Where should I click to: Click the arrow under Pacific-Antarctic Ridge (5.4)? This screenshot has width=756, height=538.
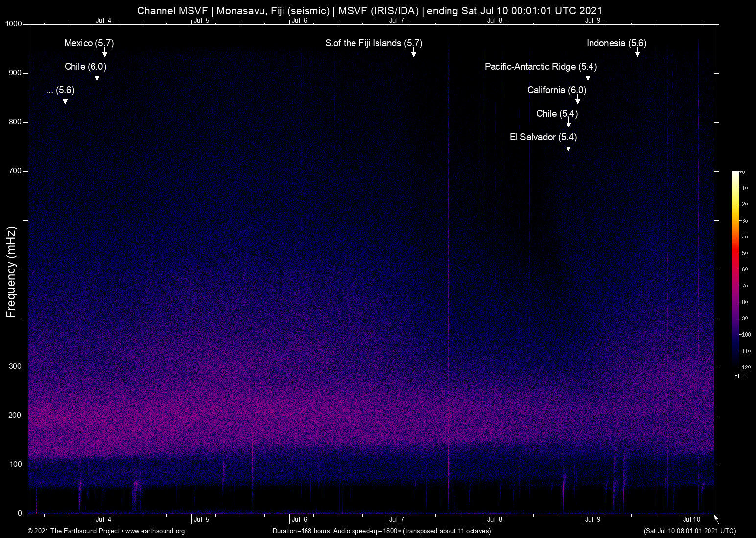[x=588, y=77]
